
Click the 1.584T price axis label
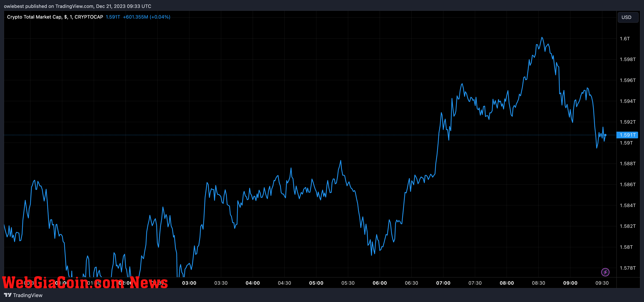click(627, 205)
